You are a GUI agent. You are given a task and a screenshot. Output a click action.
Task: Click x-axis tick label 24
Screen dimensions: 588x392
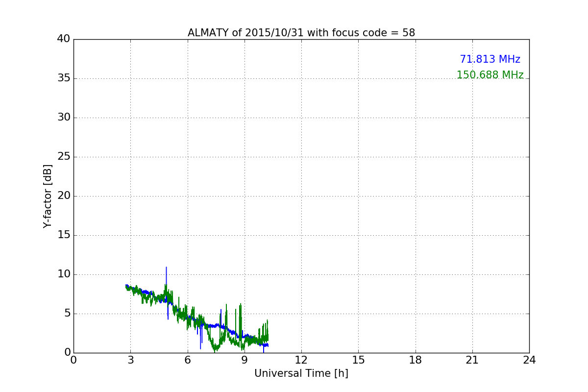pos(529,360)
